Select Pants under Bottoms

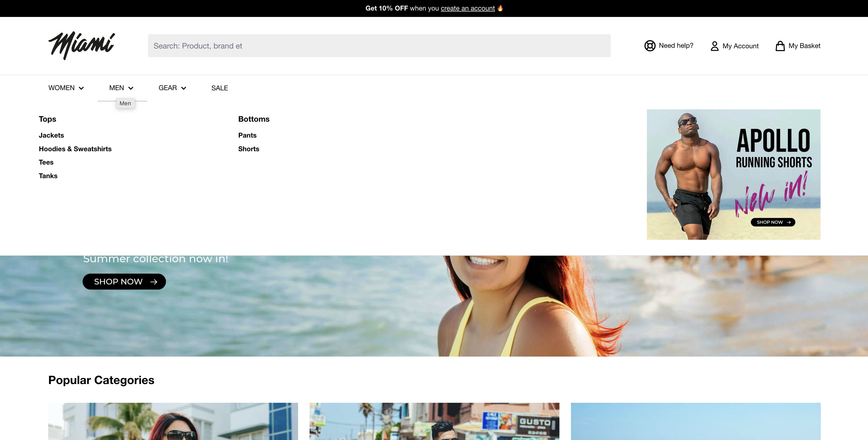[x=247, y=135]
